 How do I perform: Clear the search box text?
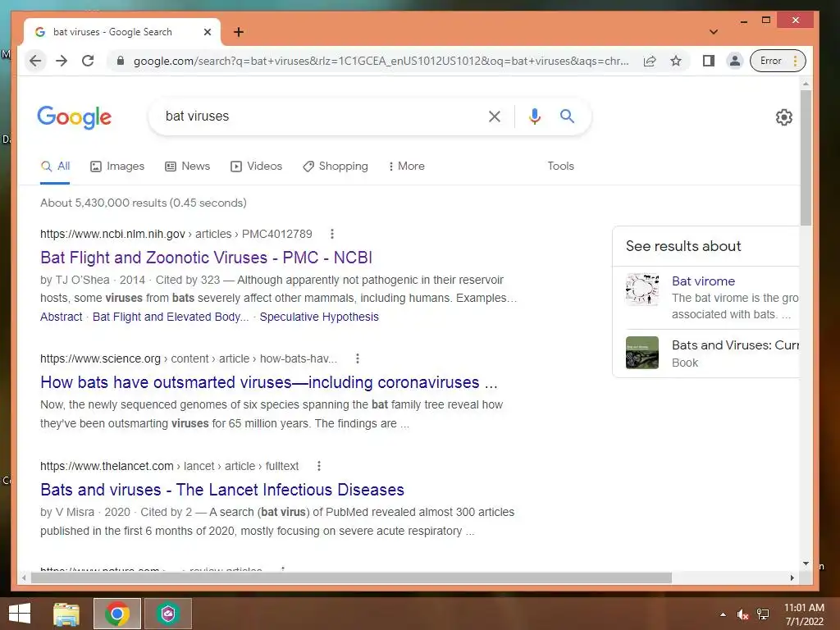click(494, 116)
